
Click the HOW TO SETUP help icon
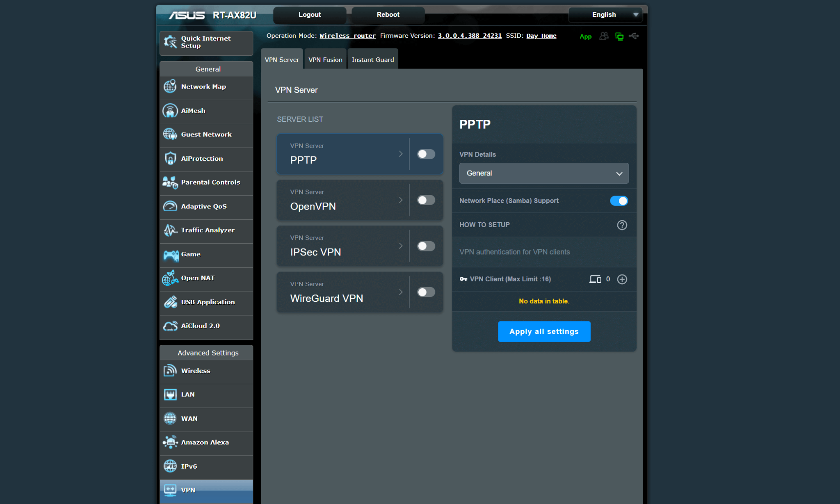[622, 225]
